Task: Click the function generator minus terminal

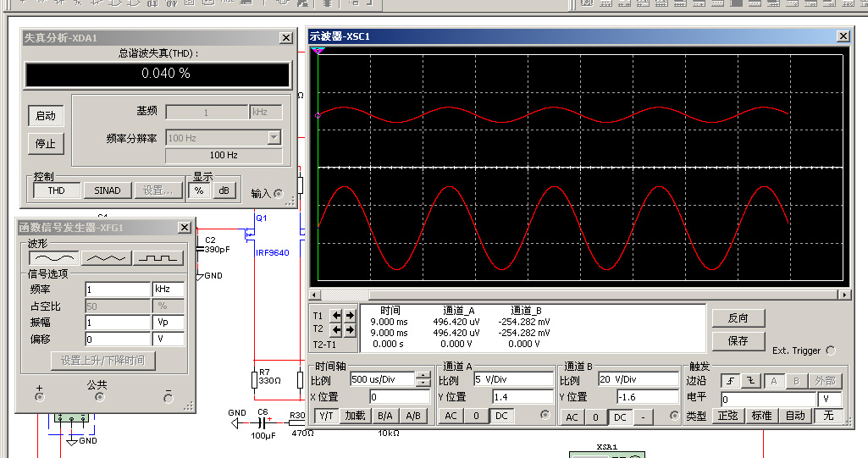Action: (169, 398)
